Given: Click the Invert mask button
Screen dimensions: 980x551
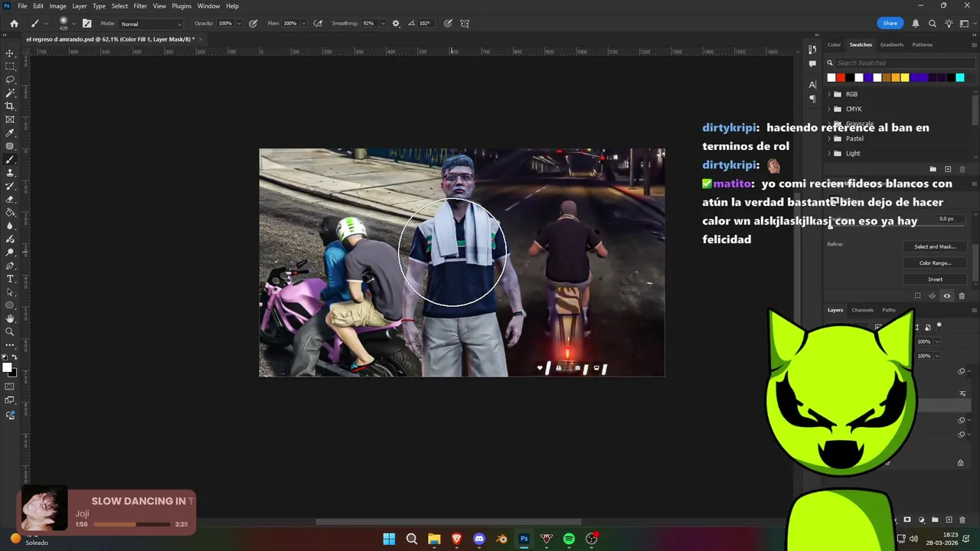Looking at the screenshot, I should click(935, 279).
